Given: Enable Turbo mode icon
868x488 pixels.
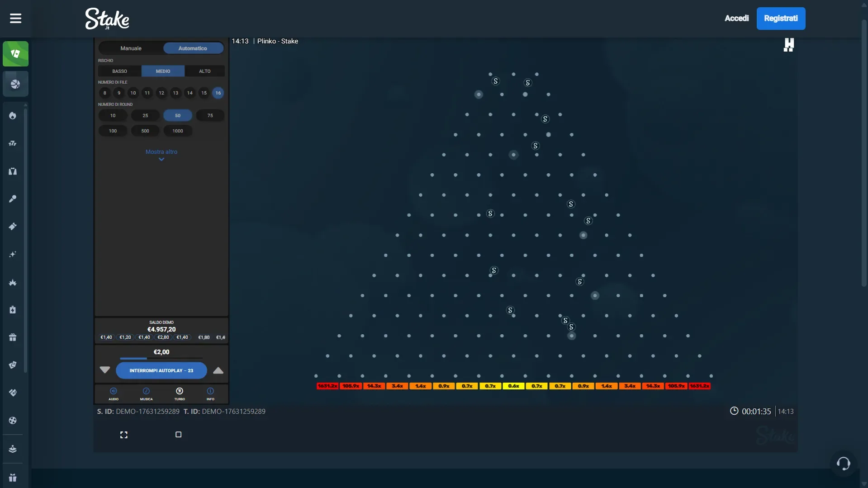Looking at the screenshot, I should 180,393.
